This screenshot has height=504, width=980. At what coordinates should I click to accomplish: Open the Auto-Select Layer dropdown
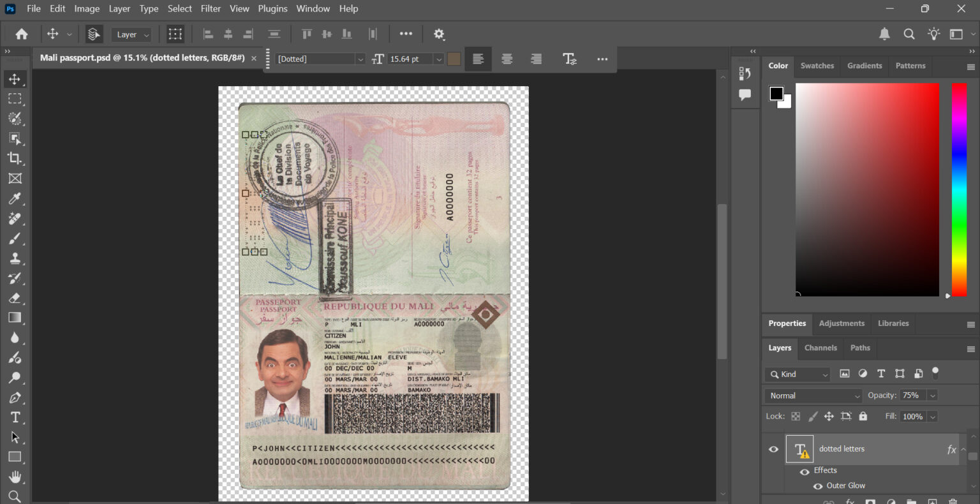[132, 34]
